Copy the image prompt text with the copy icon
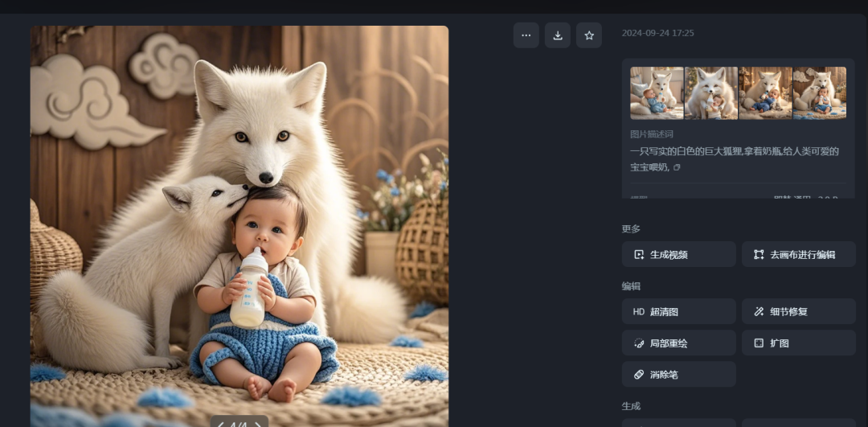868x427 pixels. tap(677, 167)
